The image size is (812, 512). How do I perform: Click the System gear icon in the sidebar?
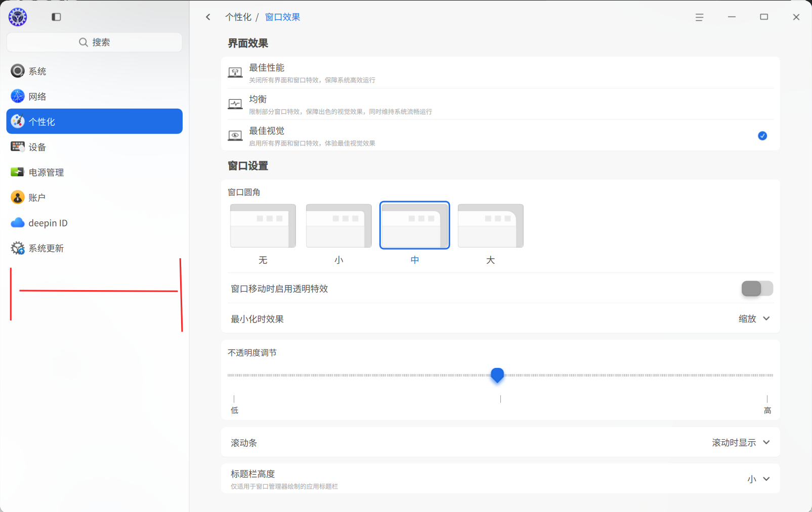[18, 71]
